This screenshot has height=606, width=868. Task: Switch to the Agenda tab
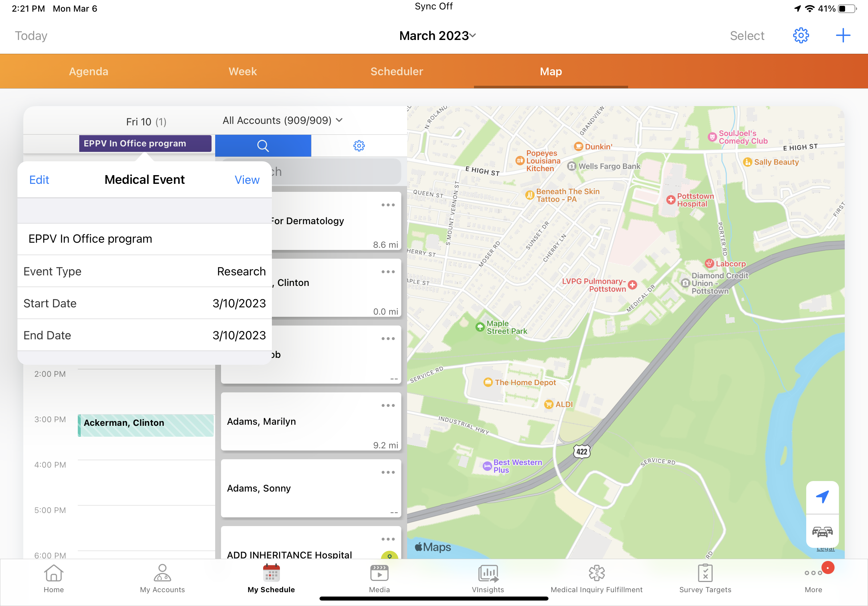coord(88,72)
